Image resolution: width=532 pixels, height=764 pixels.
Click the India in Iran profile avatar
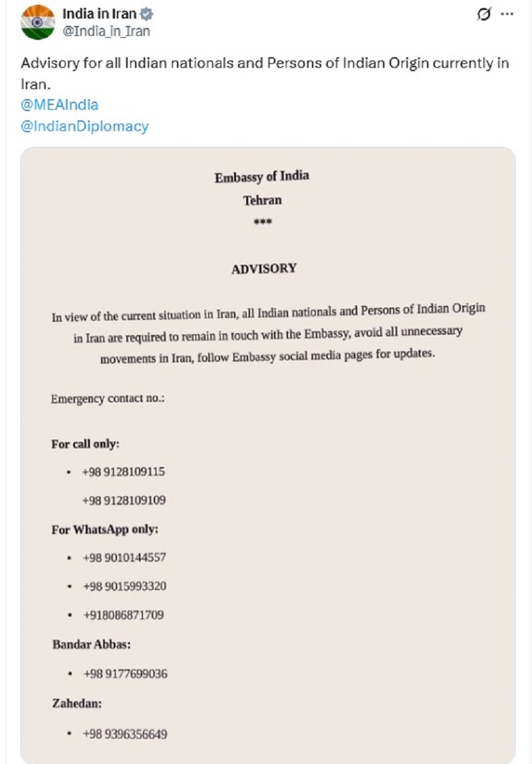click(37, 22)
